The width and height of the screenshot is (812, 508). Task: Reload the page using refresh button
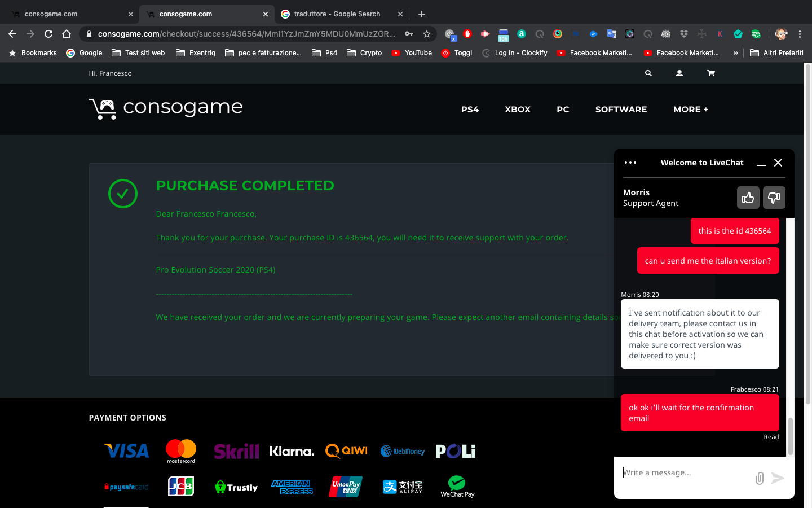pos(48,34)
